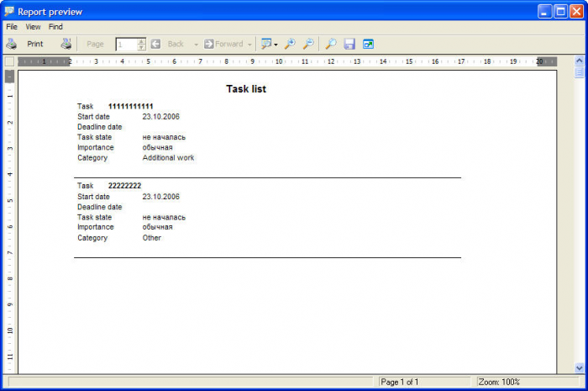Image resolution: width=588 pixels, height=391 pixels.
Task: Click task name 22222222
Action: 124,185
